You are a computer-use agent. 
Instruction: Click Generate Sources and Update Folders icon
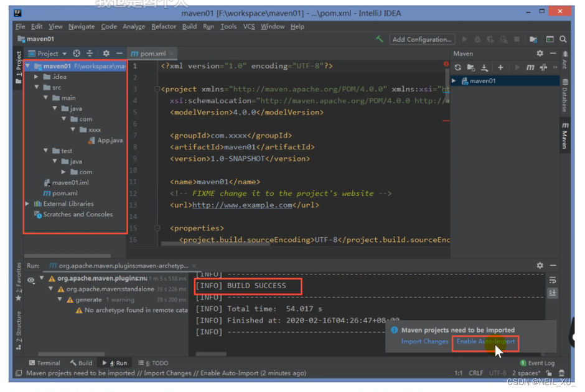click(471, 67)
